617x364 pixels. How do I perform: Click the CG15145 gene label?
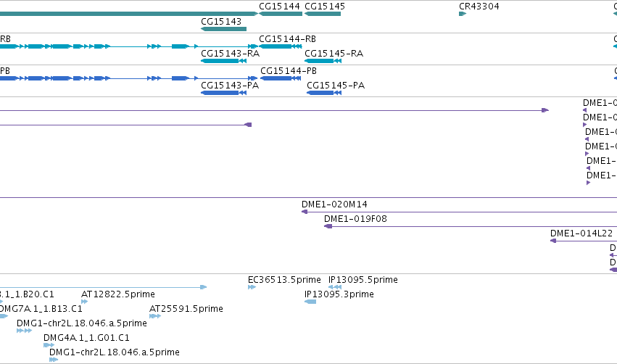325,7
